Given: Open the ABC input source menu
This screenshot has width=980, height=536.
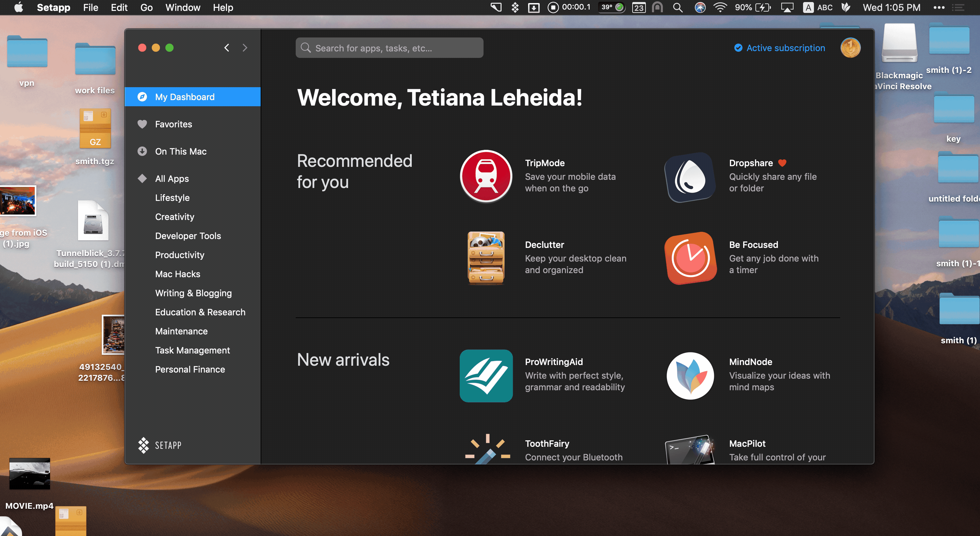Looking at the screenshot, I should (x=818, y=7).
